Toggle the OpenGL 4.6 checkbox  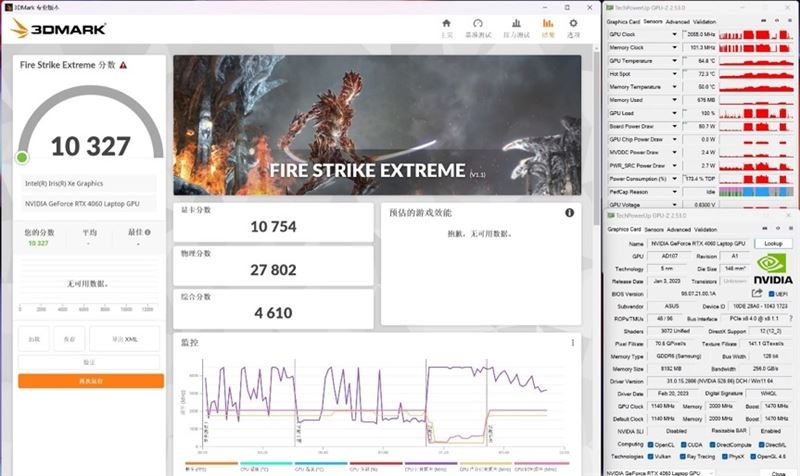click(753, 457)
